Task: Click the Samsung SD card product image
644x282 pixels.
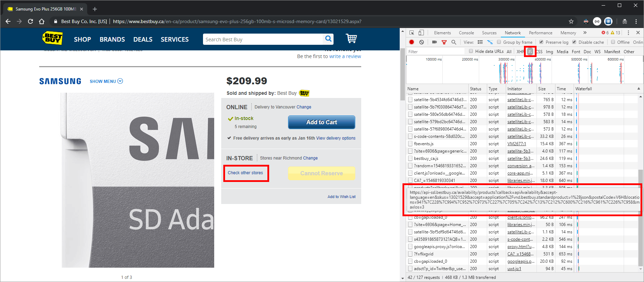Action: coord(138,180)
